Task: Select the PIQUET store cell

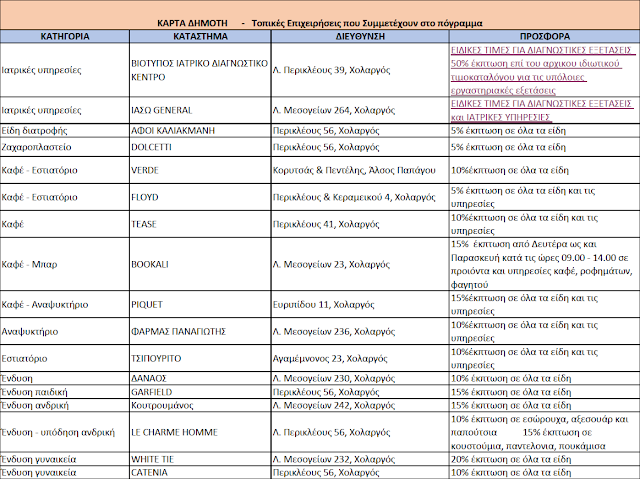Action: [200, 304]
